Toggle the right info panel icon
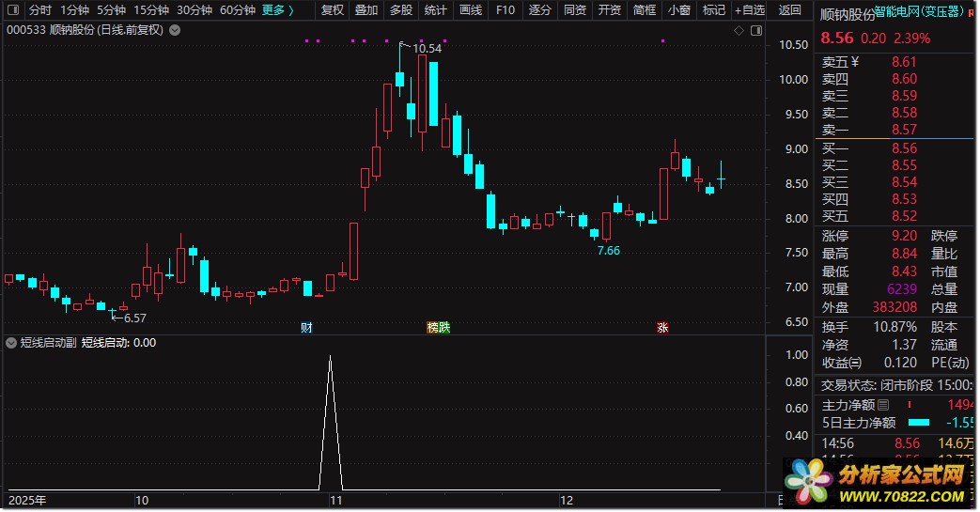Image resolution: width=980 pixels, height=512 pixels. [x=756, y=31]
